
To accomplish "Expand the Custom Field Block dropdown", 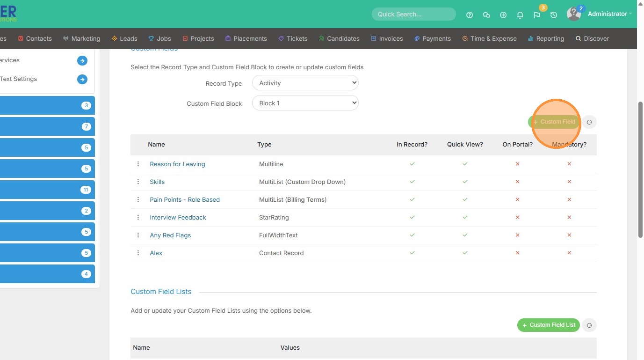I will (305, 103).
